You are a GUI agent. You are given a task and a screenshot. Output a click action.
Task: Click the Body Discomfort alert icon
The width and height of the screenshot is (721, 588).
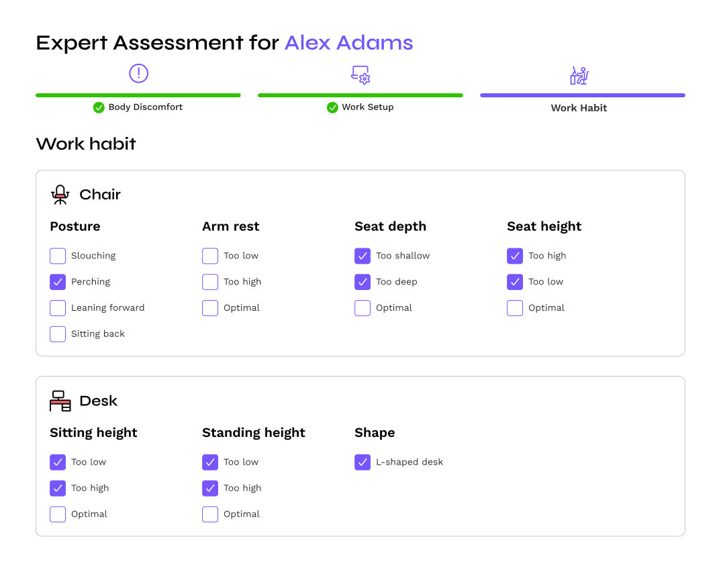[138, 73]
